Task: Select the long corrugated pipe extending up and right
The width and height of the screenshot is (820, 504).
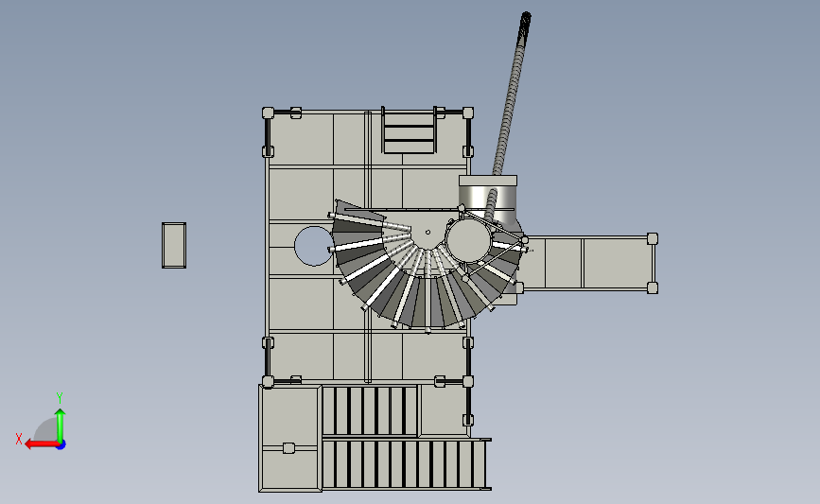Action: (510, 95)
